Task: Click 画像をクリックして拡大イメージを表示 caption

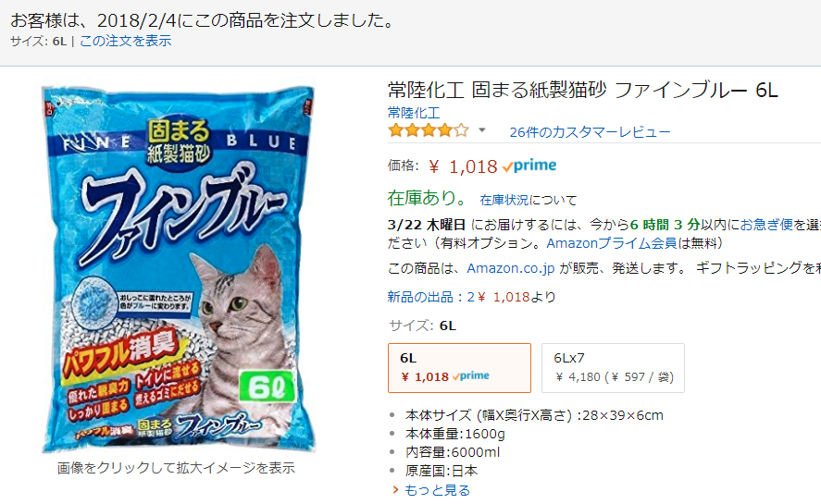Action: [176, 467]
